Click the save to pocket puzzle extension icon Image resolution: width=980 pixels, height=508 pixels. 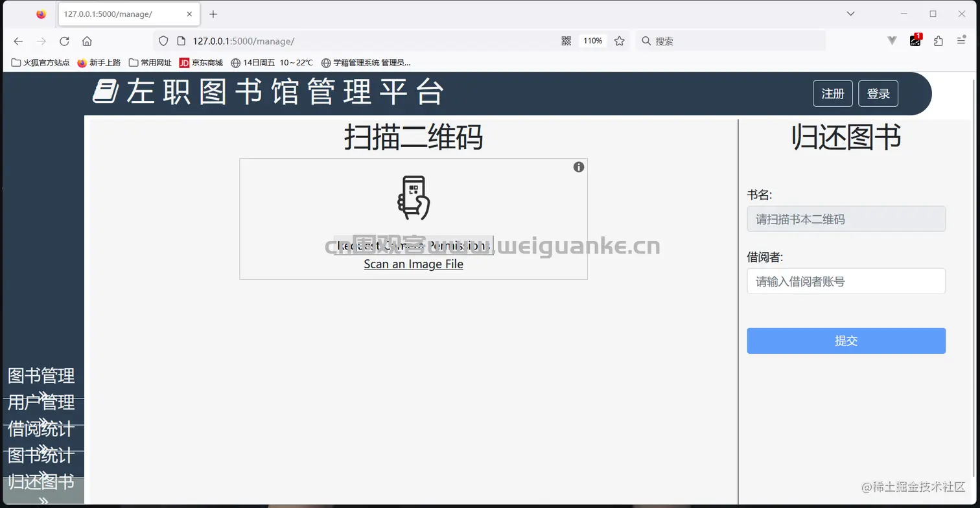pyautogui.click(x=938, y=40)
